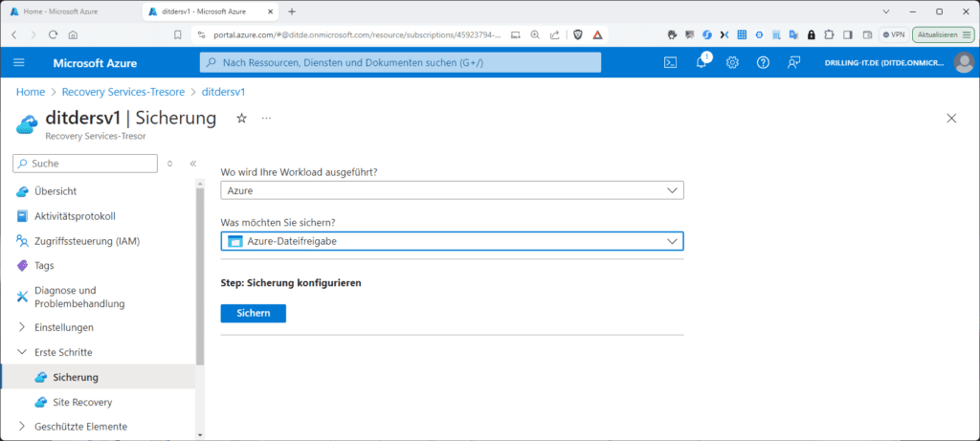Click the sidebar vertical scrollbar thumb

200,275
